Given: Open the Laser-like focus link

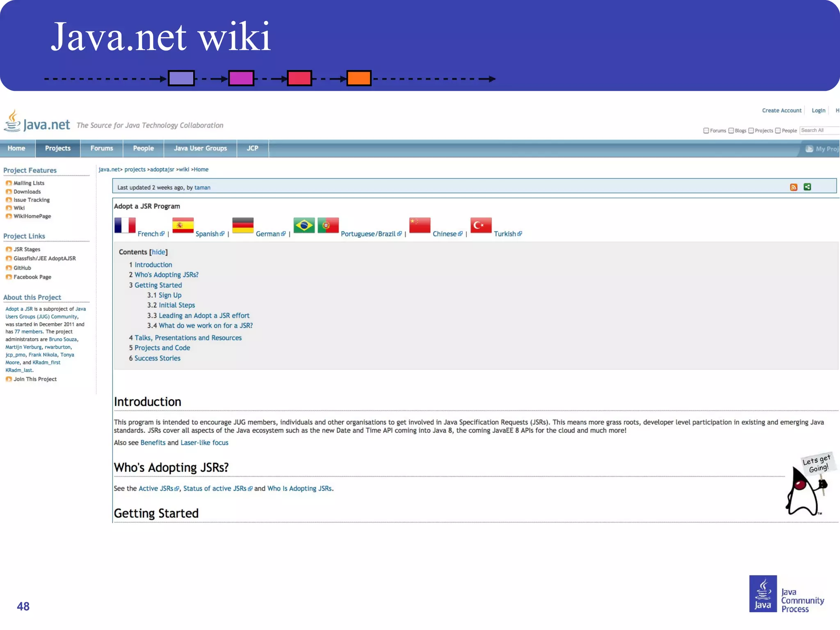Looking at the screenshot, I should click(204, 443).
